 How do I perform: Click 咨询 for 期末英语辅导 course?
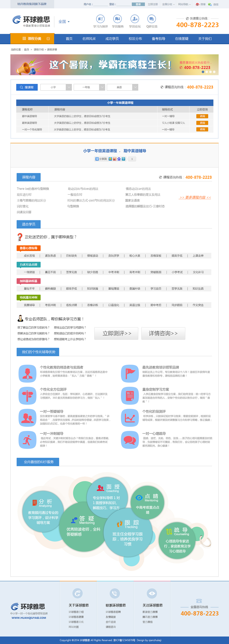pos(202,123)
